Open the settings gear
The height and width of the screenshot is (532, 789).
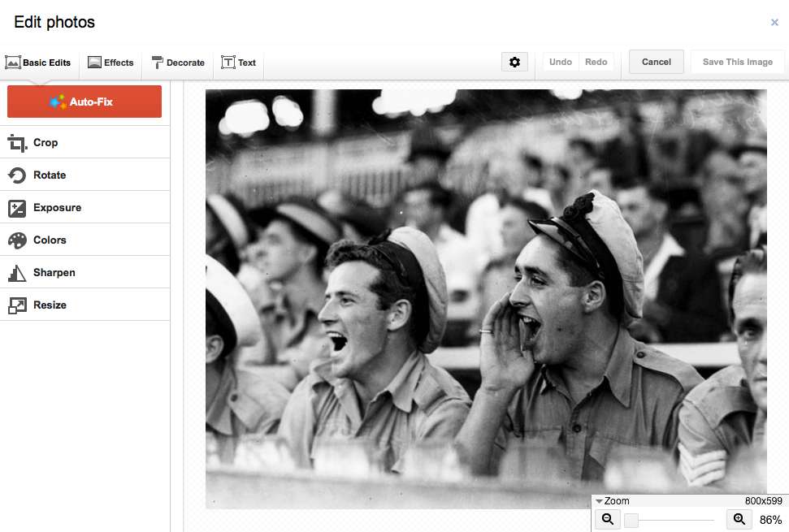pyautogui.click(x=514, y=61)
